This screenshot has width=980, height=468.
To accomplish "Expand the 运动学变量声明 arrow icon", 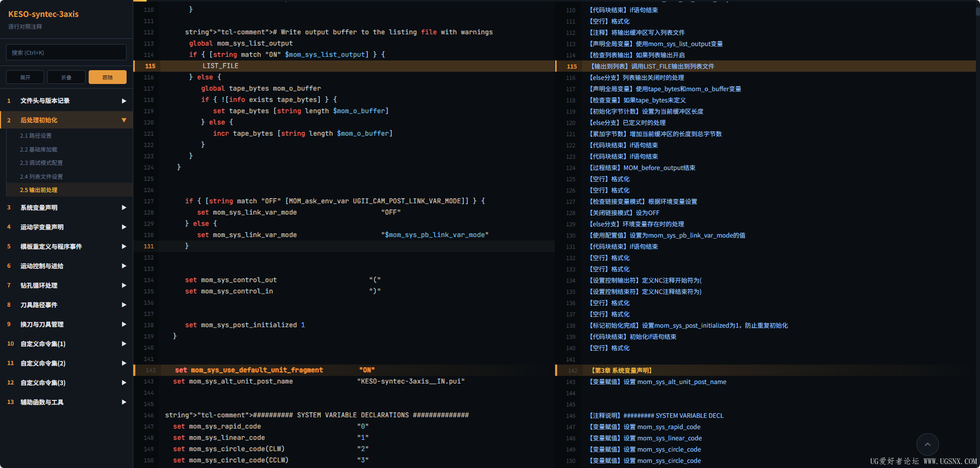I will tap(124, 227).
